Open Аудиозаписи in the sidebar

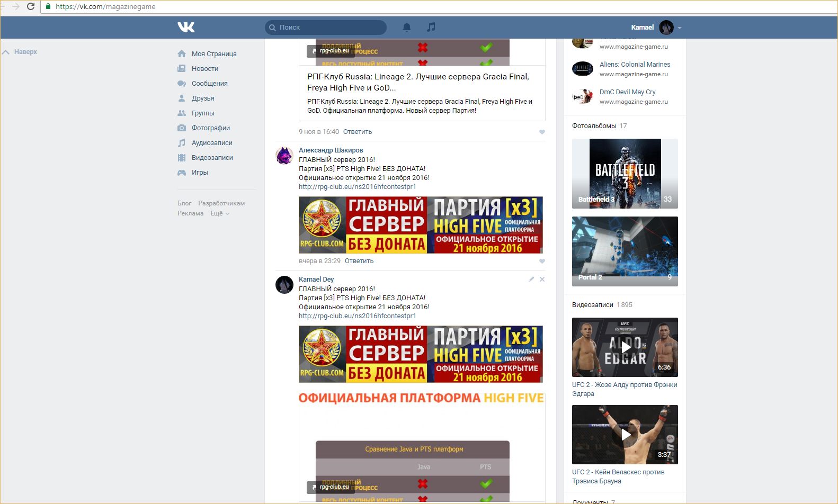point(212,142)
